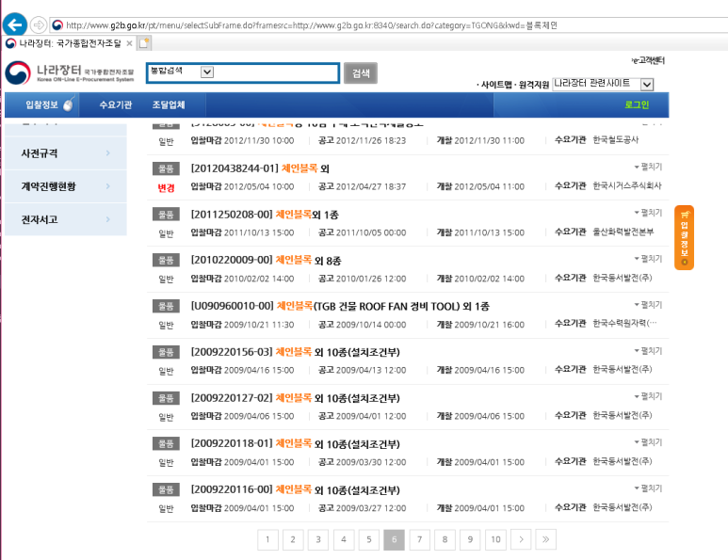Click the 로그인 login link
Screen dimensions: 728x560
click(637, 104)
